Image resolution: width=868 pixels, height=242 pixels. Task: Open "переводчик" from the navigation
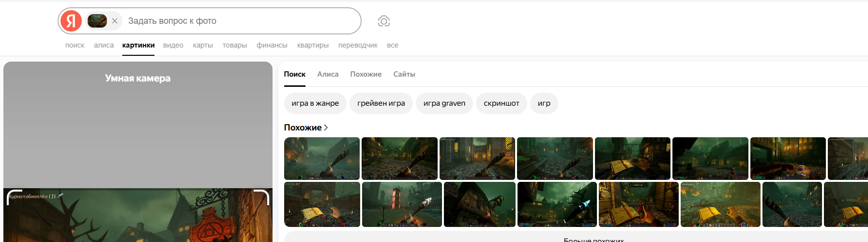coord(358,45)
